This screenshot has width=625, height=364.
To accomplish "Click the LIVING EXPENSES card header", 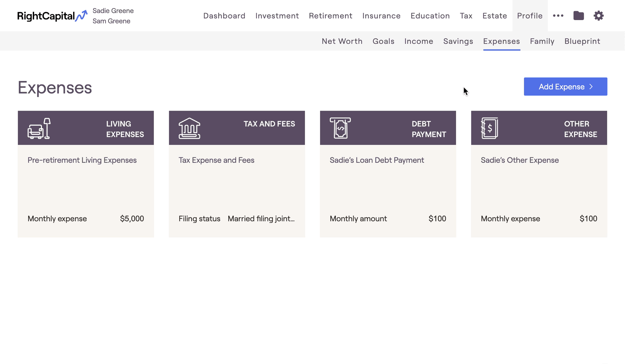I will pos(86,128).
